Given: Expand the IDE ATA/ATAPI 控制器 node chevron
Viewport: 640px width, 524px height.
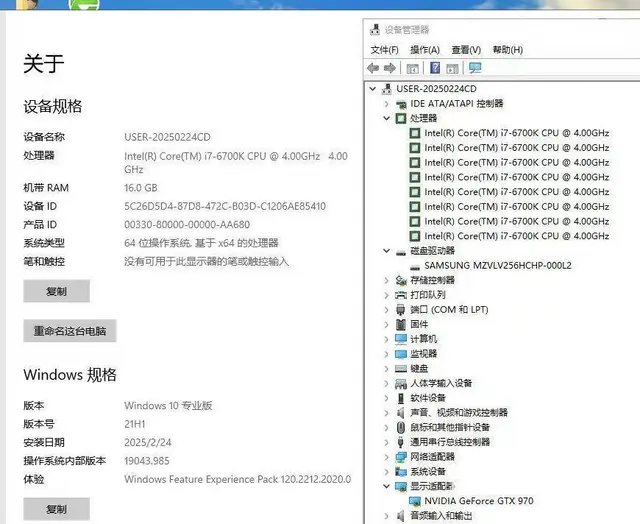Looking at the screenshot, I should pos(386,104).
